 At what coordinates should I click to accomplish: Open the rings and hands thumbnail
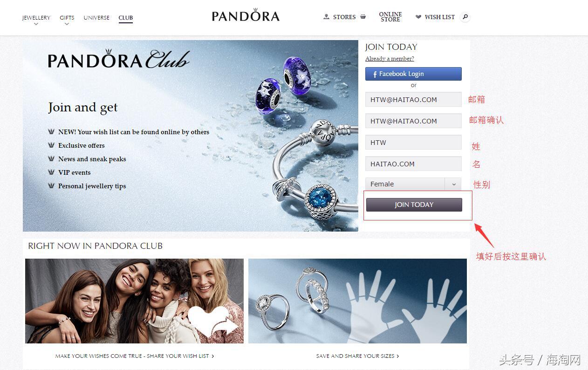[357, 301]
